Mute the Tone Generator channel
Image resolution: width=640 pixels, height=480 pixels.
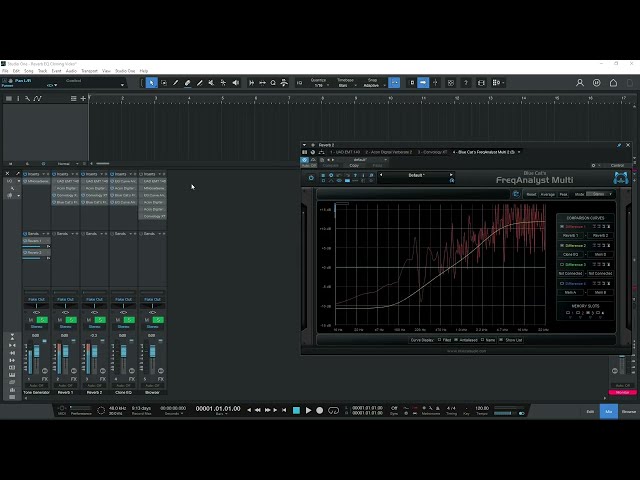[31, 320]
